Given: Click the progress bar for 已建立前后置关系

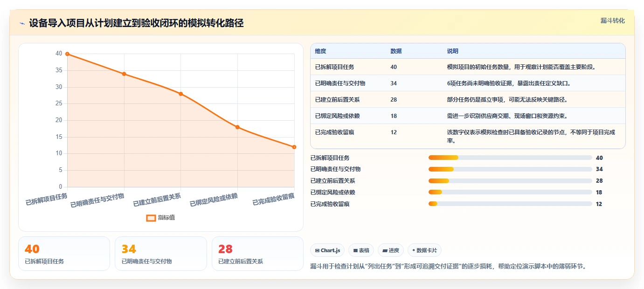Looking at the screenshot, I should (x=510, y=181).
